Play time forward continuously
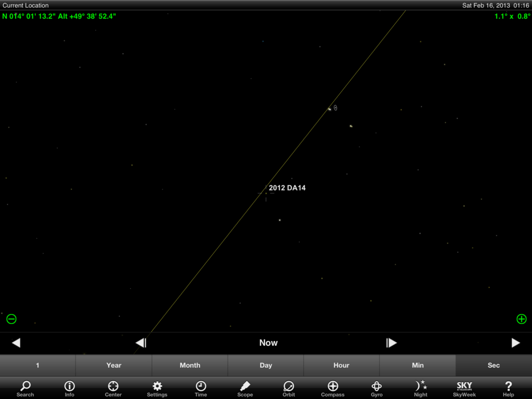532x399 pixels. [x=516, y=343]
